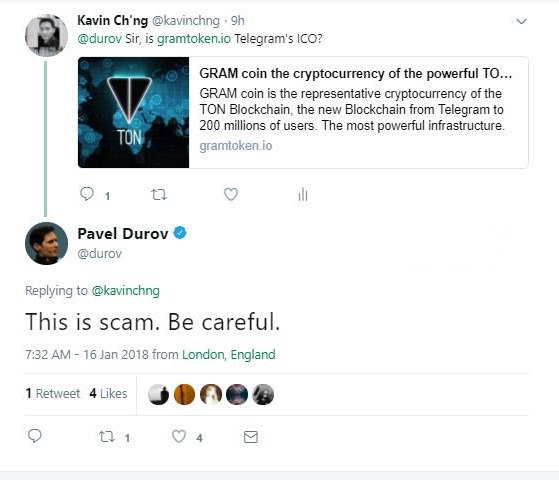559x480 pixels.
Task: Open the @kavinchng reply mention
Action: [x=125, y=291]
